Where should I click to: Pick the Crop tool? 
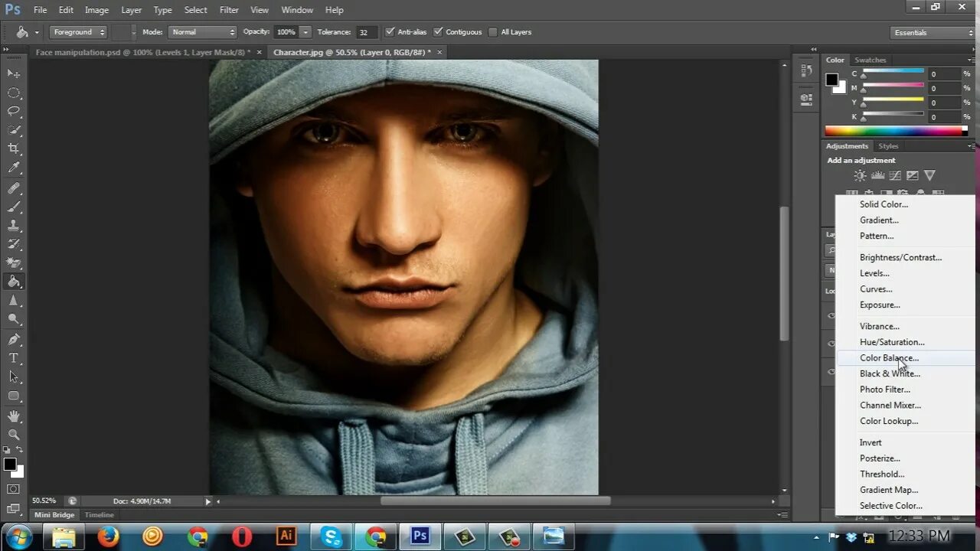click(14, 148)
